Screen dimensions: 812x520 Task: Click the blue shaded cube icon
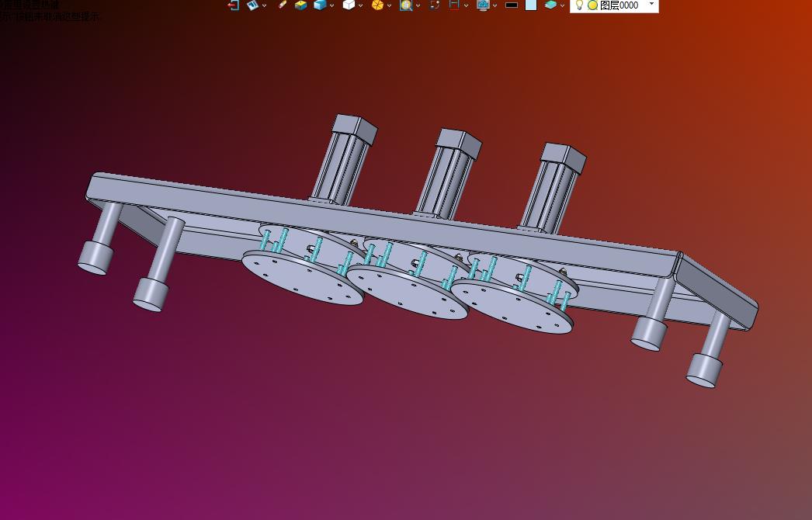coord(320,5)
